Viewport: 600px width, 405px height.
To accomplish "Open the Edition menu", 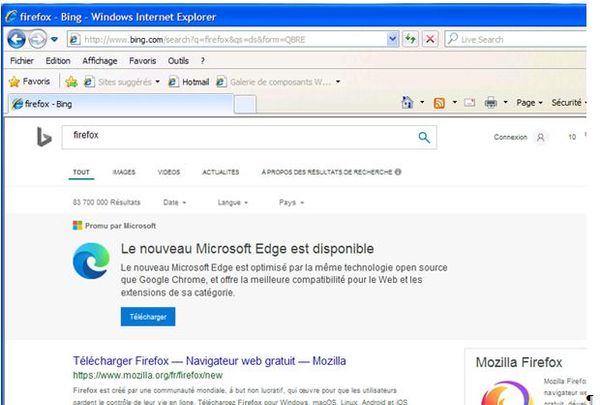I will click(x=58, y=61).
